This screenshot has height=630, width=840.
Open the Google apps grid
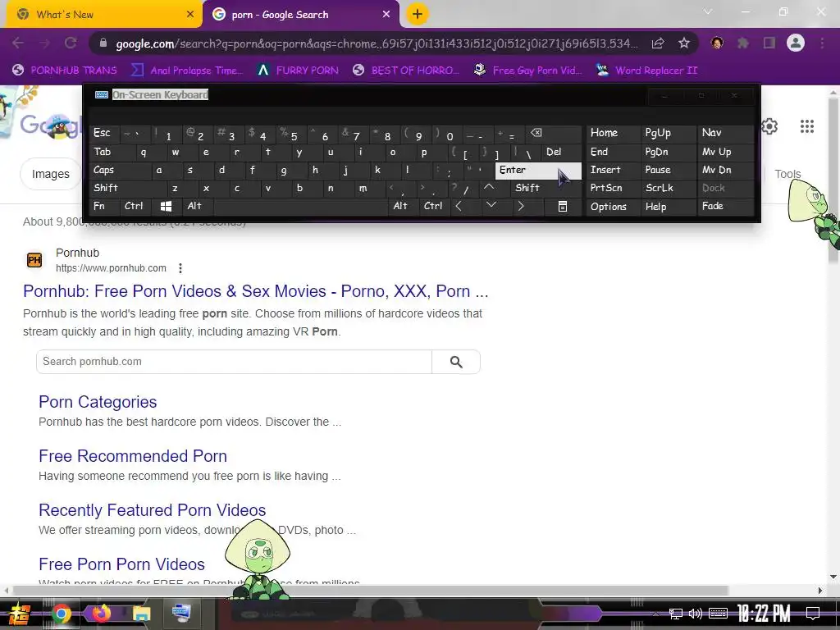tap(807, 126)
